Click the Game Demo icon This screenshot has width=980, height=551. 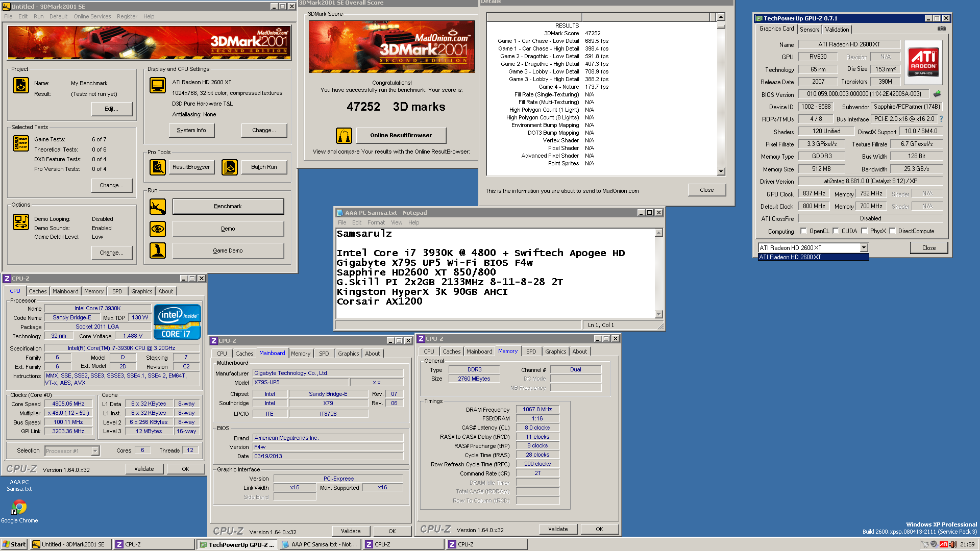click(x=158, y=251)
